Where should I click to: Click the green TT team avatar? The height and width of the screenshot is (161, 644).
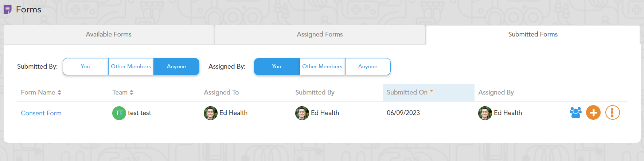pyautogui.click(x=119, y=113)
